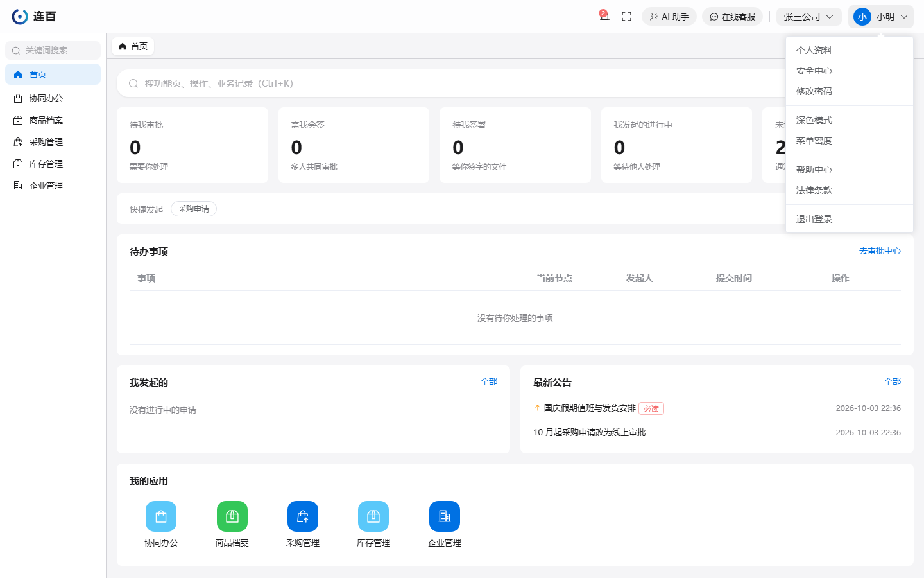
Task: Focus the 关键词搜索 sidebar search field
Action: tap(53, 50)
